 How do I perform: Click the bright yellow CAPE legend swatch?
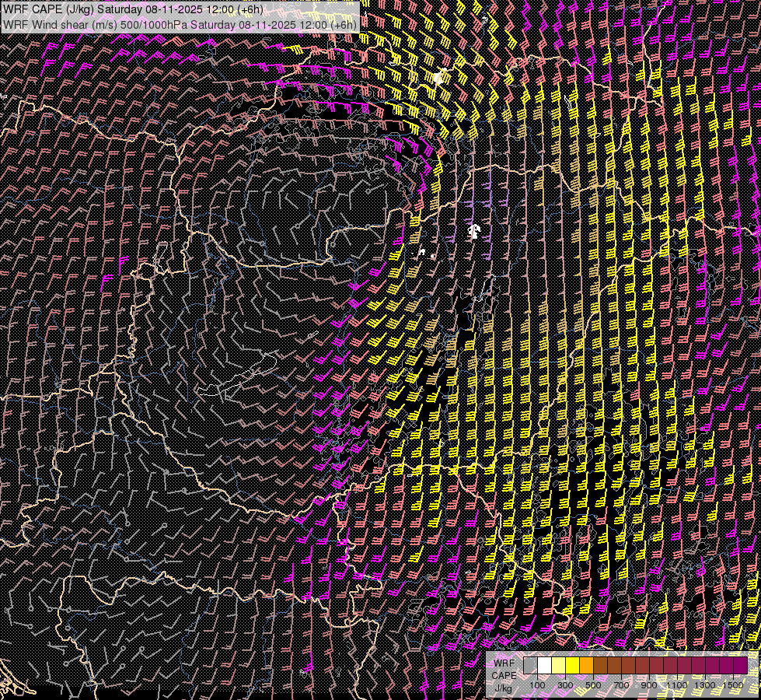pyautogui.click(x=572, y=665)
